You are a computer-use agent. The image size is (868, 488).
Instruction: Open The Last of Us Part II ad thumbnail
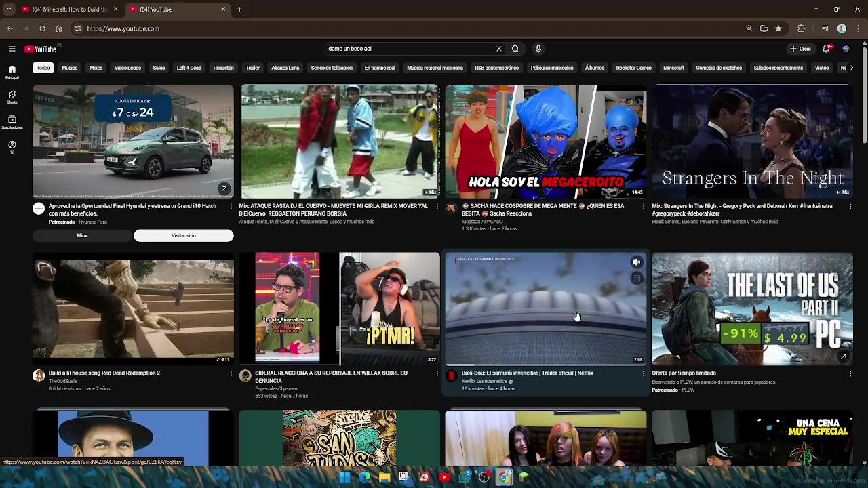pyautogui.click(x=752, y=309)
